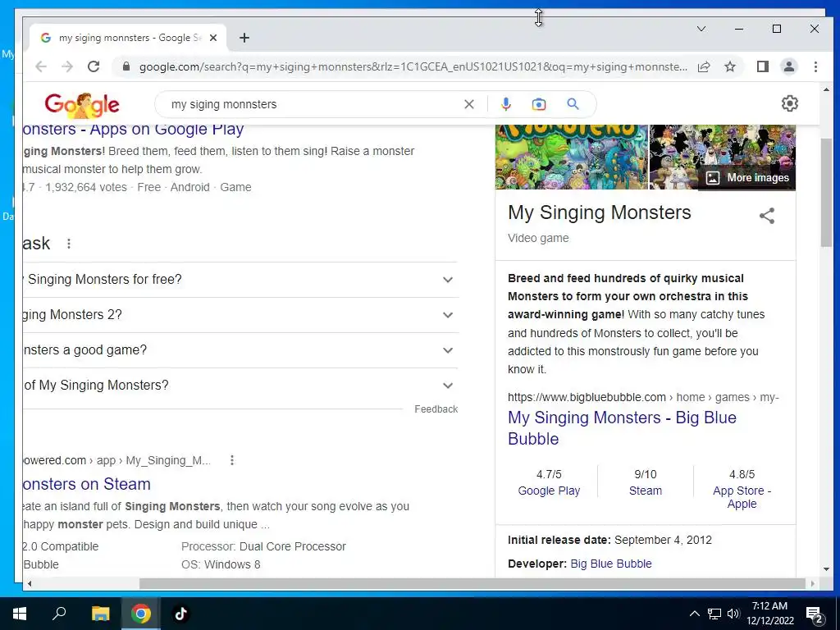Open the Chrome profile avatar

point(789,66)
